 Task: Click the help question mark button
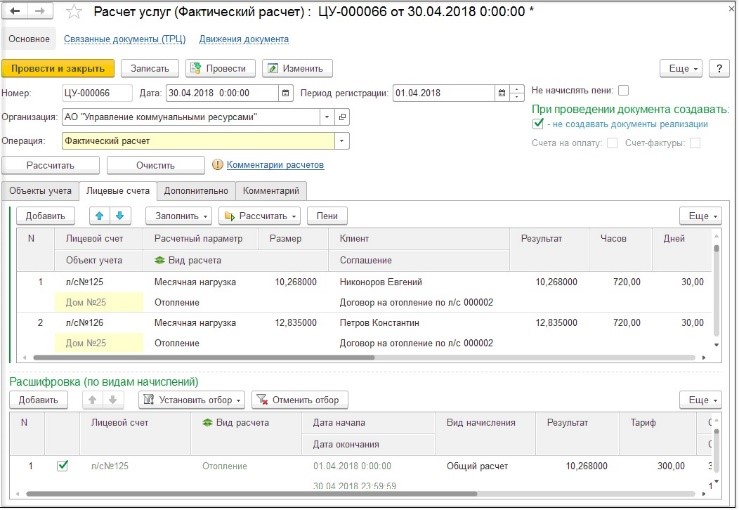pyautogui.click(x=718, y=68)
